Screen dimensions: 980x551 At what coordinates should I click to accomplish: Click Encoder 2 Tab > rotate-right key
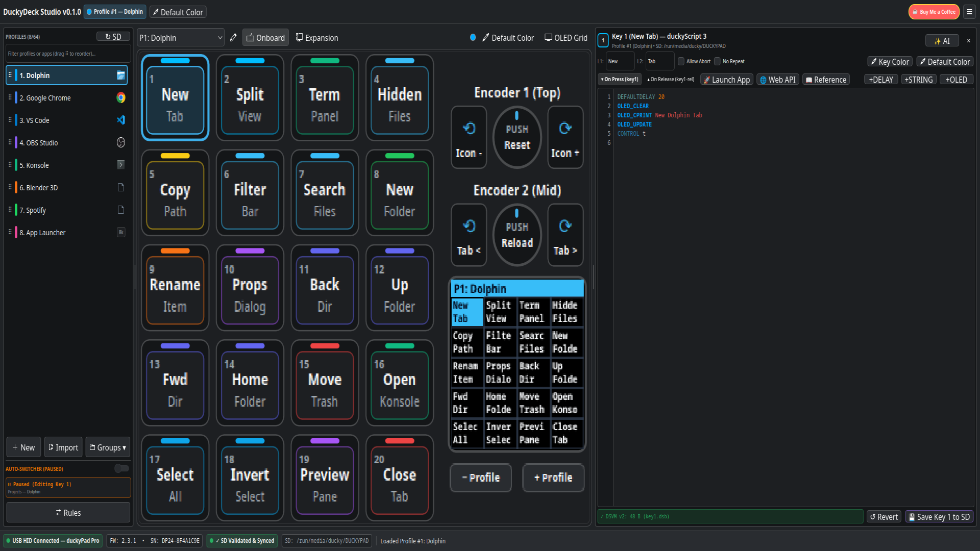coord(565,235)
